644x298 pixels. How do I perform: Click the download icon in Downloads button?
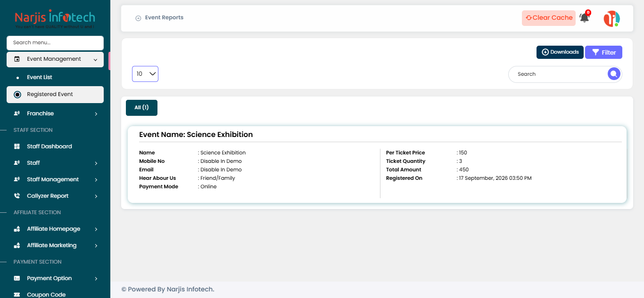tap(545, 52)
